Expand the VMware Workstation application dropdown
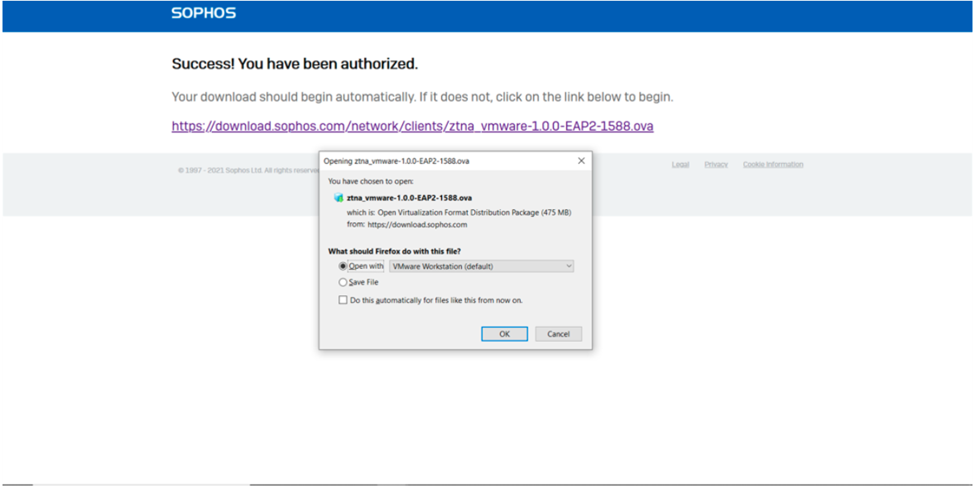This screenshot has height=488, width=975. click(x=481, y=266)
